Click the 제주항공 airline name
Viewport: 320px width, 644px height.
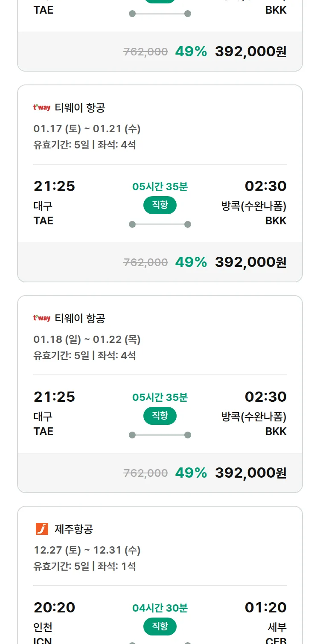[x=74, y=529]
